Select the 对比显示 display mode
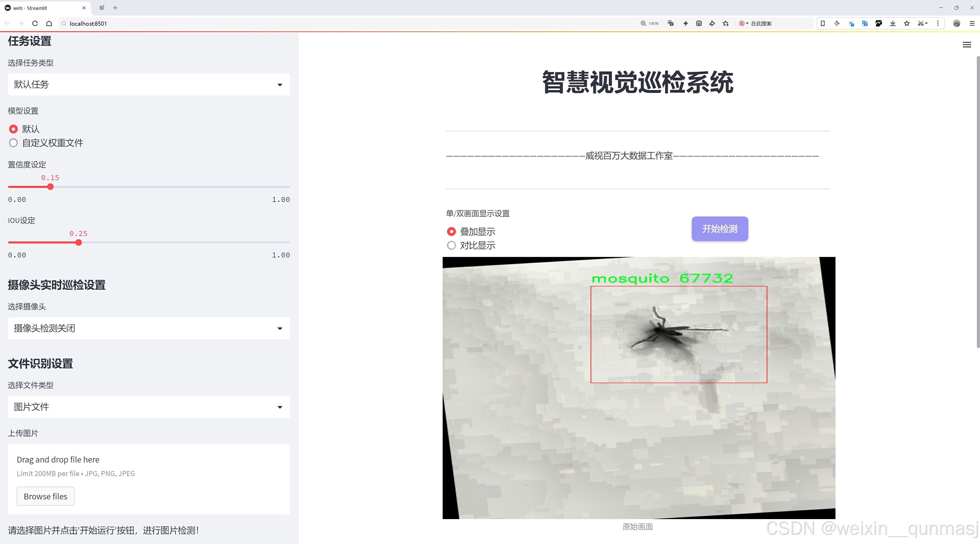 451,245
